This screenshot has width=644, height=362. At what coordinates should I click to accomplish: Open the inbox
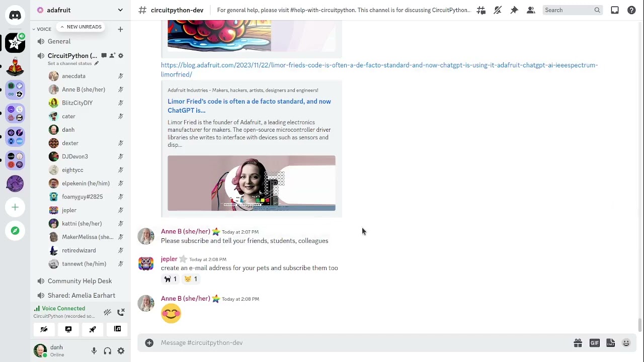(x=615, y=10)
